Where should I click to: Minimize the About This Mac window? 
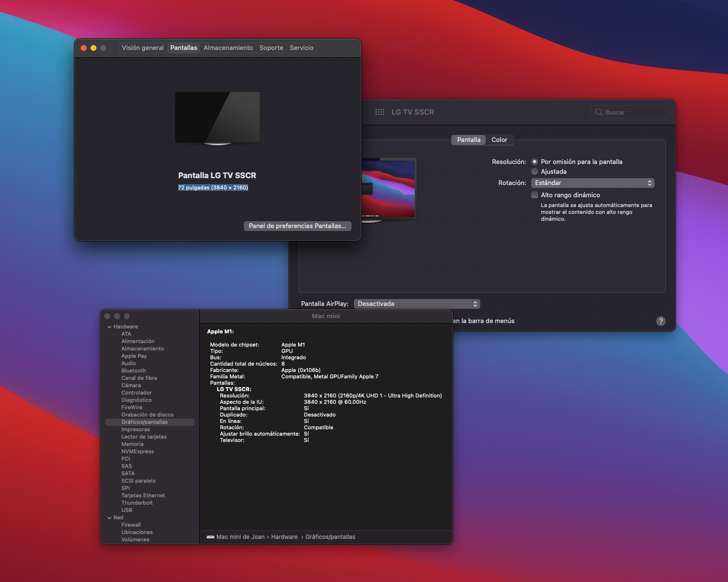pos(94,48)
